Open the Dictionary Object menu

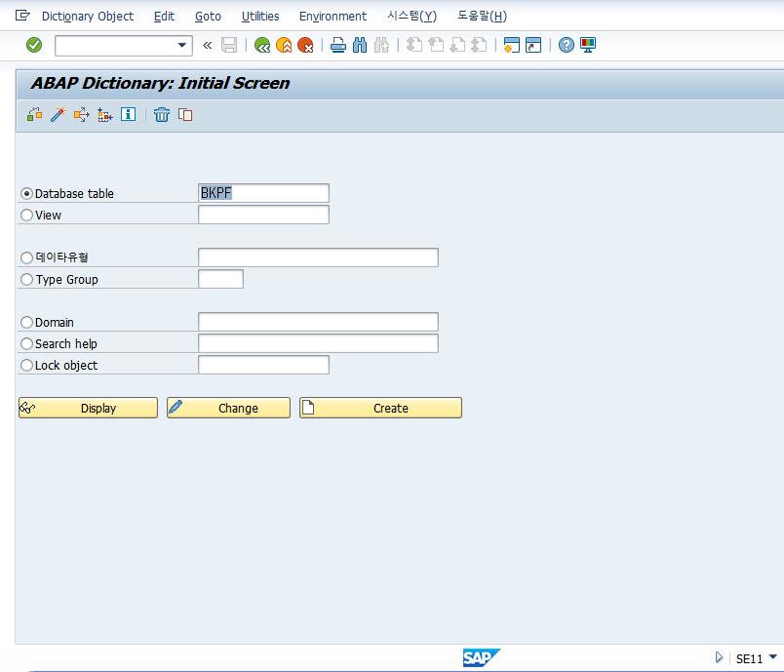pos(88,17)
